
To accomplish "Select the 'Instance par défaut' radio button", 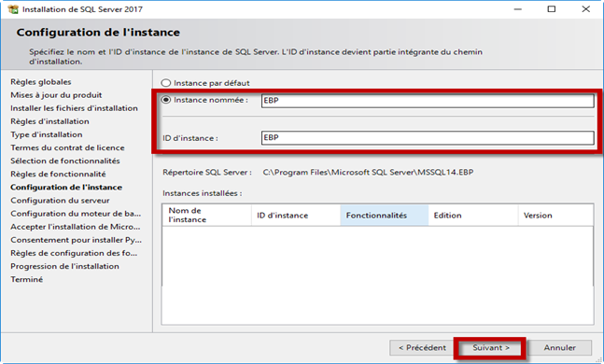I will [166, 83].
